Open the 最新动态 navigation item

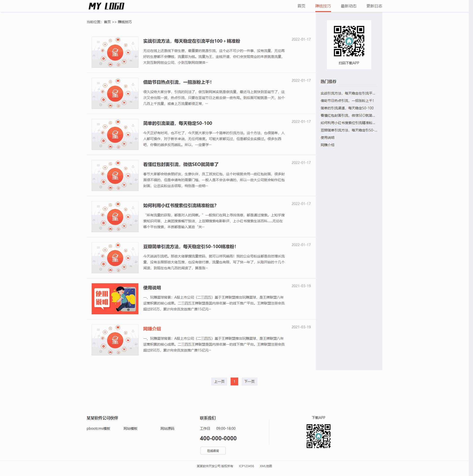[x=348, y=6]
